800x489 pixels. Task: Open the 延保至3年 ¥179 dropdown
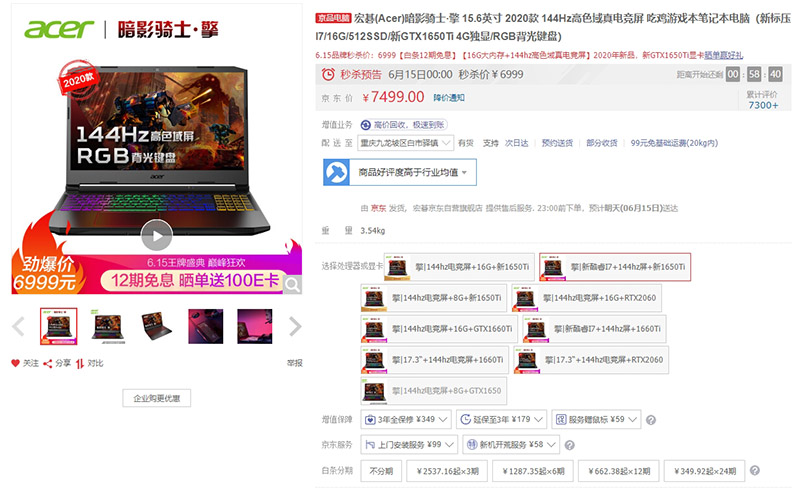[502, 420]
